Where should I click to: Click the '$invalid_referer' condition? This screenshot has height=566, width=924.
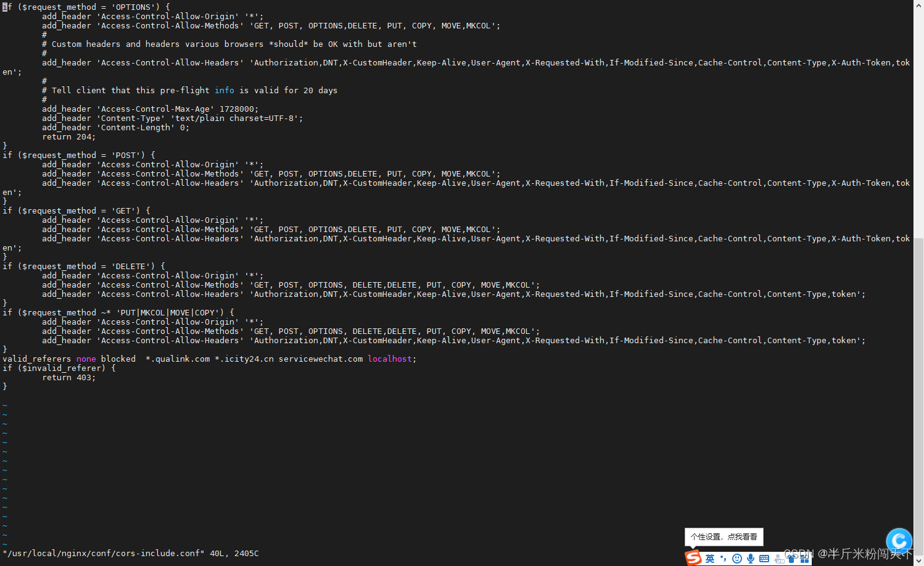pos(62,368)
